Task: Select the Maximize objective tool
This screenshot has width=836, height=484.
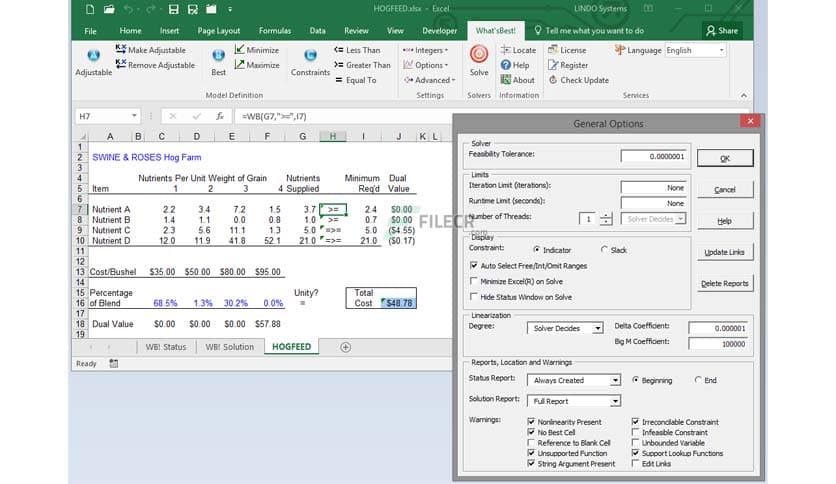Action: click(x=257, y=65)
